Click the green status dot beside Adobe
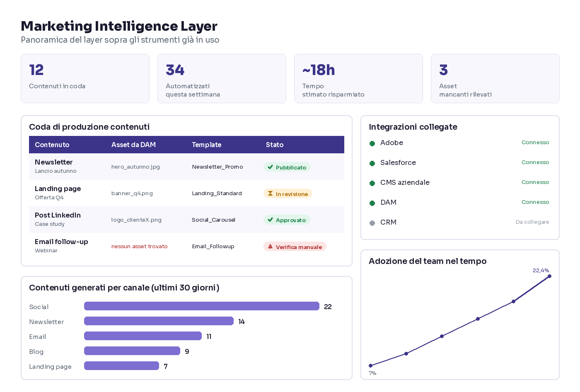 tap(372, 143)
